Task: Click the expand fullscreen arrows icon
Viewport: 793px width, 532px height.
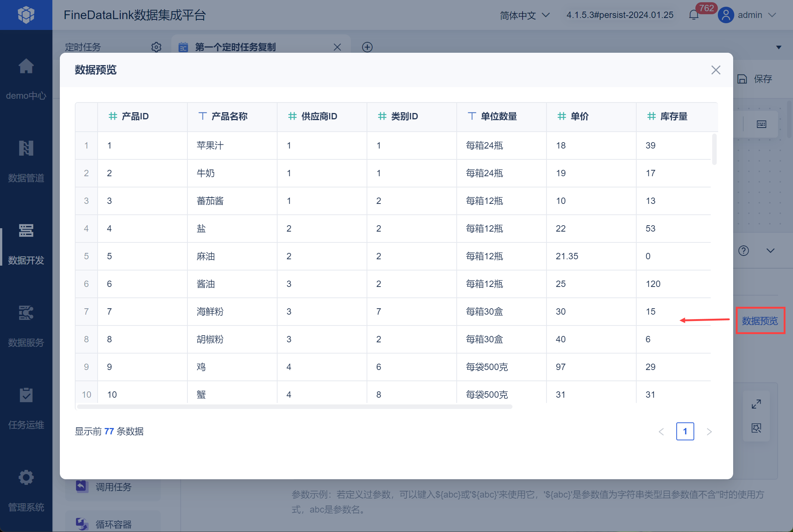Action: click(756, 404)
